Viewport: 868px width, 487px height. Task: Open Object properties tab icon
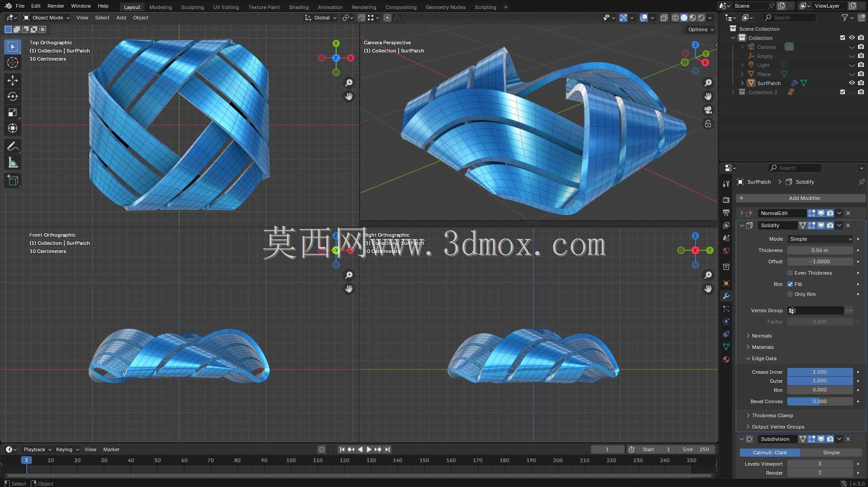[726, 283]
